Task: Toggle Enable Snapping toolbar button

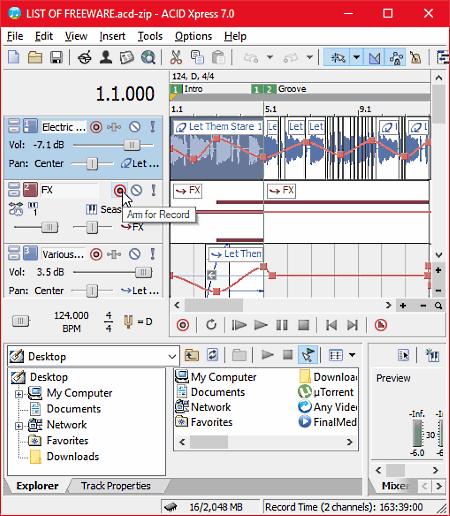Action: pyautogui.click(x=338, y=58)
